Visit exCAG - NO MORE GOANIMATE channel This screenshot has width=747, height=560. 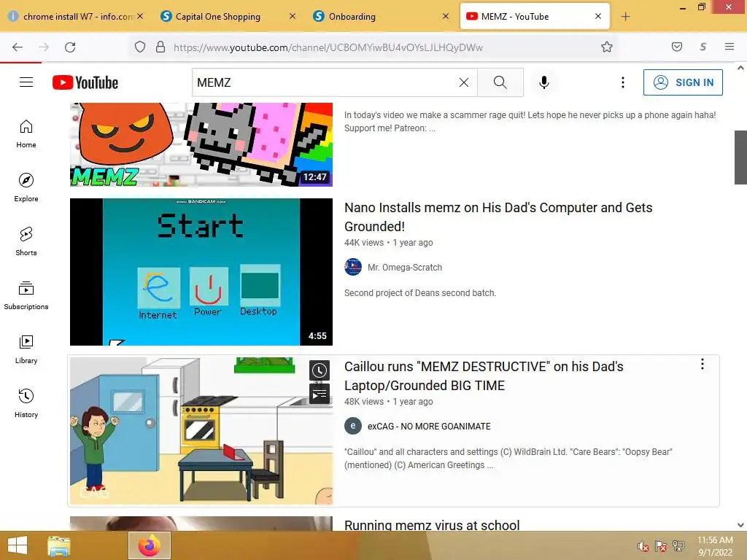[429, 427]
